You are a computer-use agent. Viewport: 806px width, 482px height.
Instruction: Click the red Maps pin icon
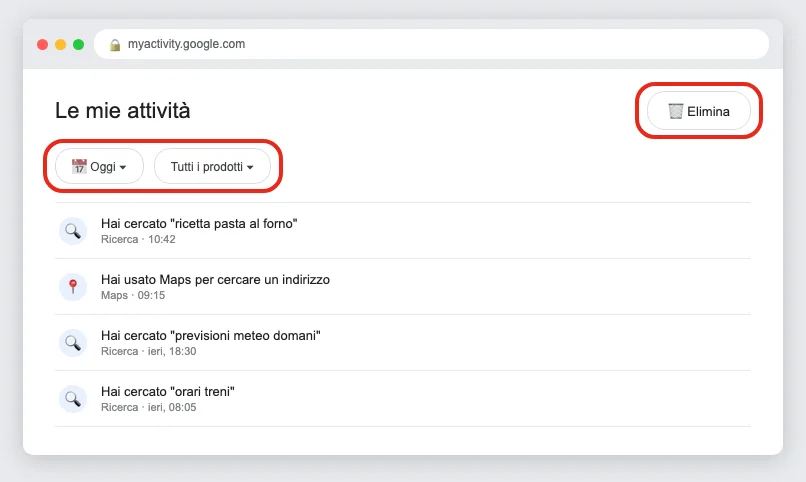(73, 287)
